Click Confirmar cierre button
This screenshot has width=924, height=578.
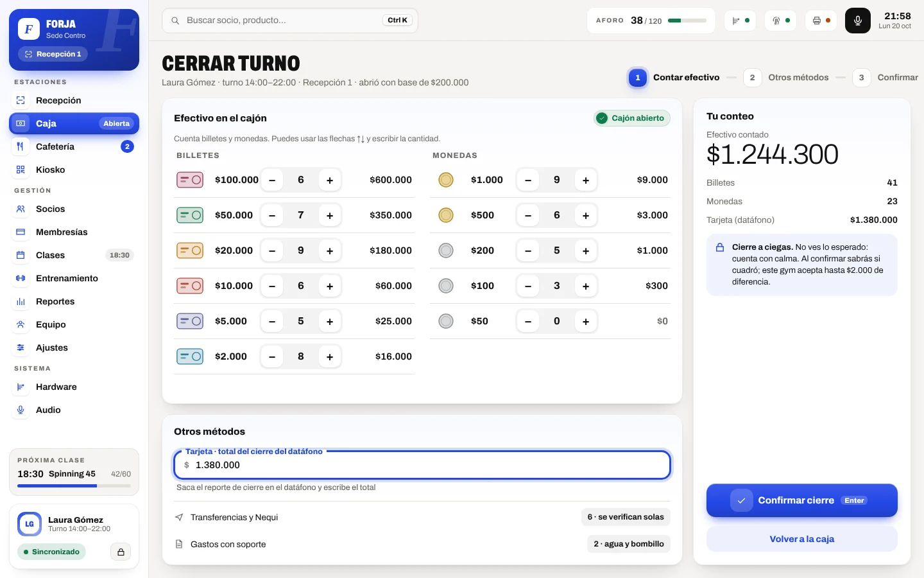(802, 500)
